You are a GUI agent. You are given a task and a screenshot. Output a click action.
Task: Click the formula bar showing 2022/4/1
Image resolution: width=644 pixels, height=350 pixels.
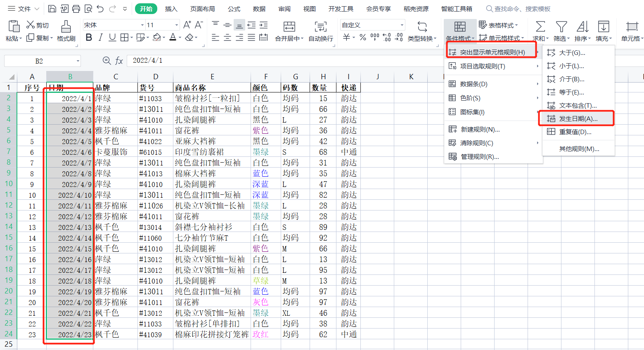tap(285, 61)
